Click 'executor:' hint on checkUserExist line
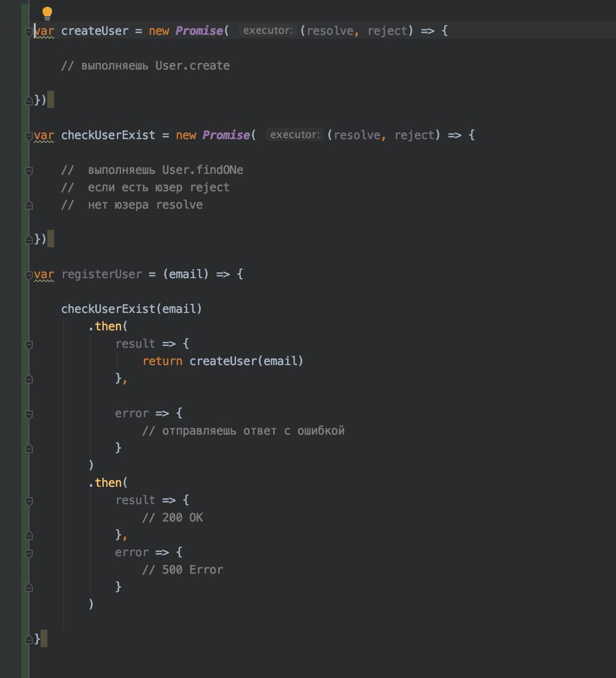 click(294, 135)
